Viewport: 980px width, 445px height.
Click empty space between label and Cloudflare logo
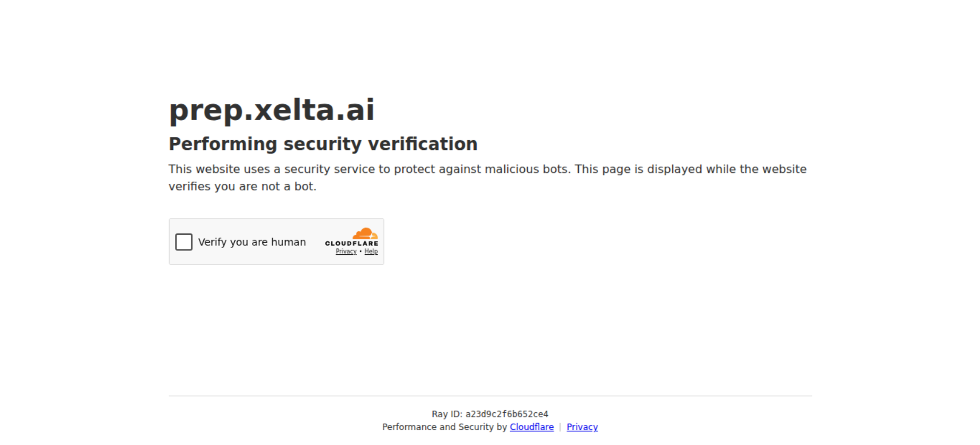pos(316,242)
